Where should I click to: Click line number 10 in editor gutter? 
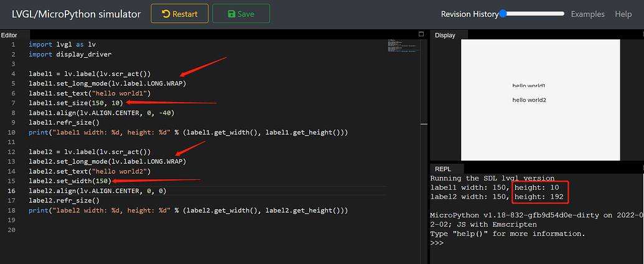[x=12, y=132]
